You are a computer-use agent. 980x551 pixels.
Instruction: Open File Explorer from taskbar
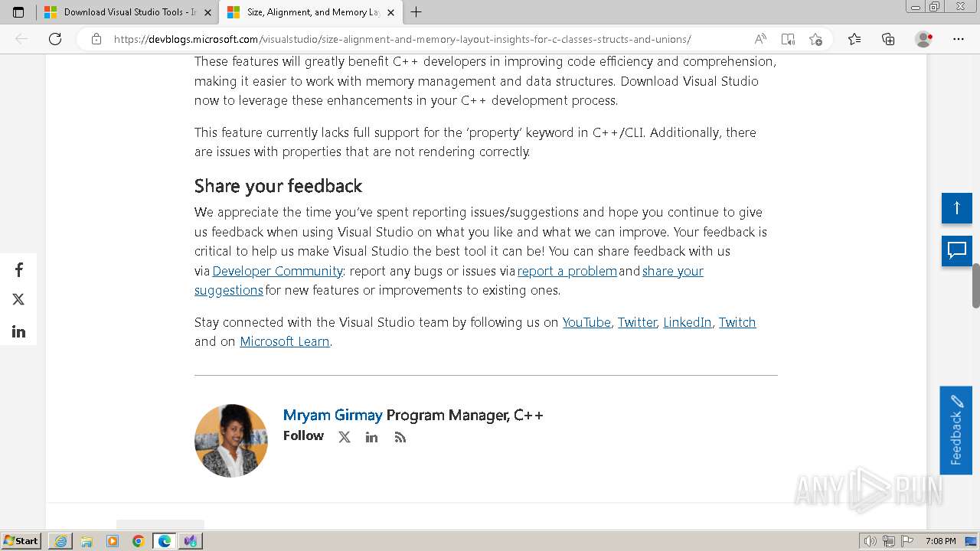[87, 541]
